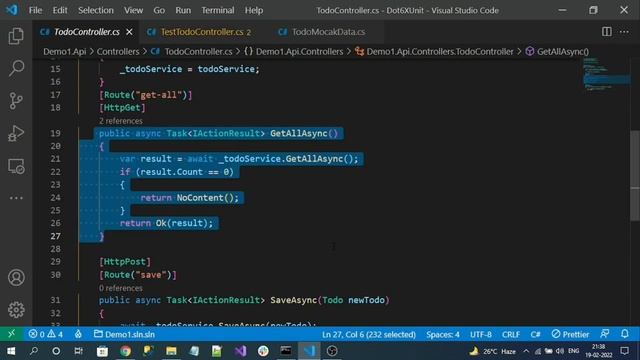Open Source Control view

coord(16,100)
